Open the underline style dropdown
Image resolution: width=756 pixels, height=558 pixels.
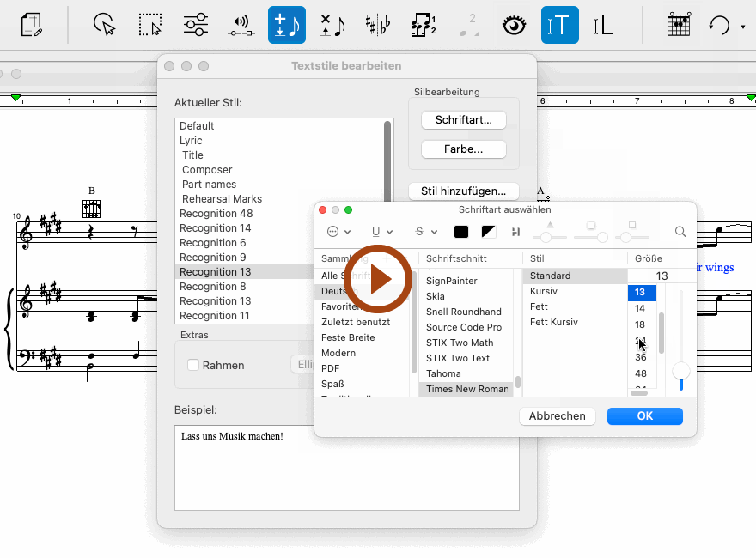[382, 232]
